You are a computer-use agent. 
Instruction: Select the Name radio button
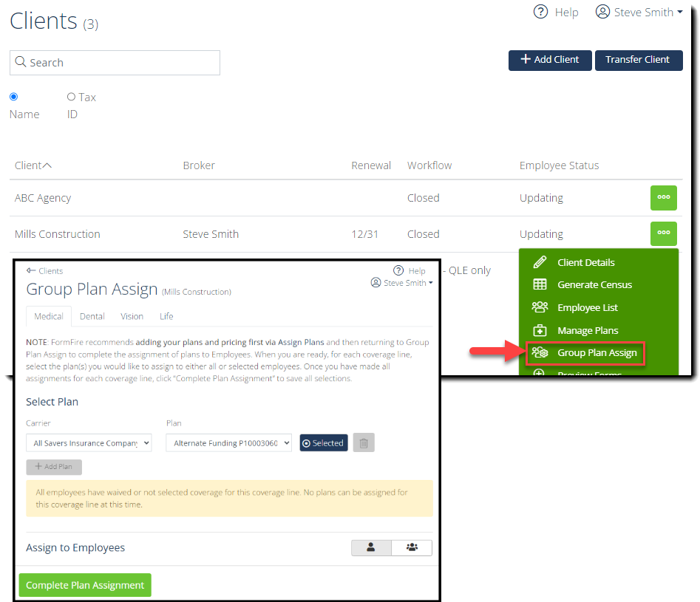point(13,96)
